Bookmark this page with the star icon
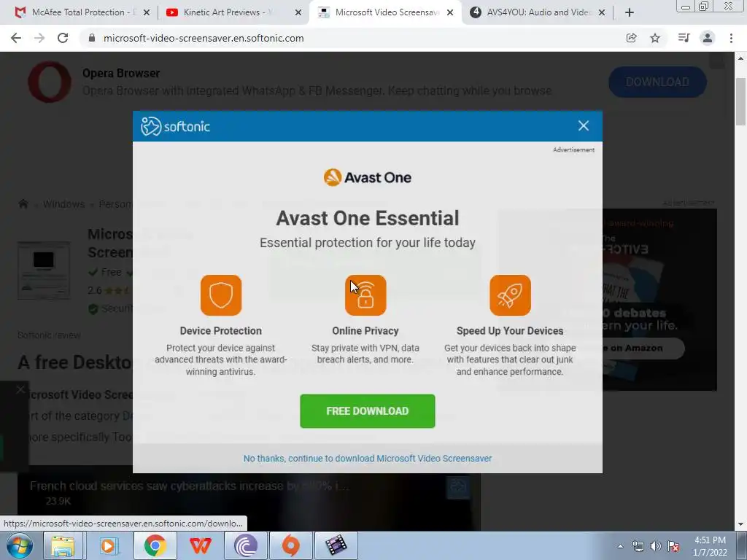The image size is (747, 560). pos(655,38)
